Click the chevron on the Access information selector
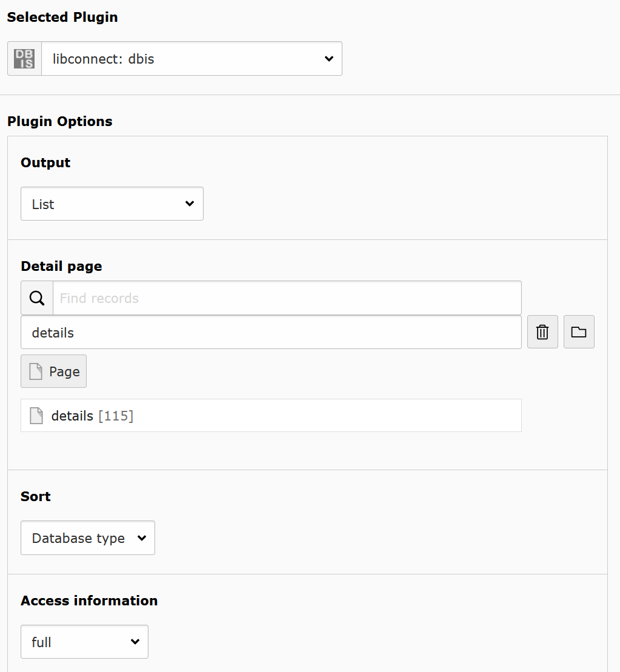The image size is (620, 672). [x=135, y=641]
